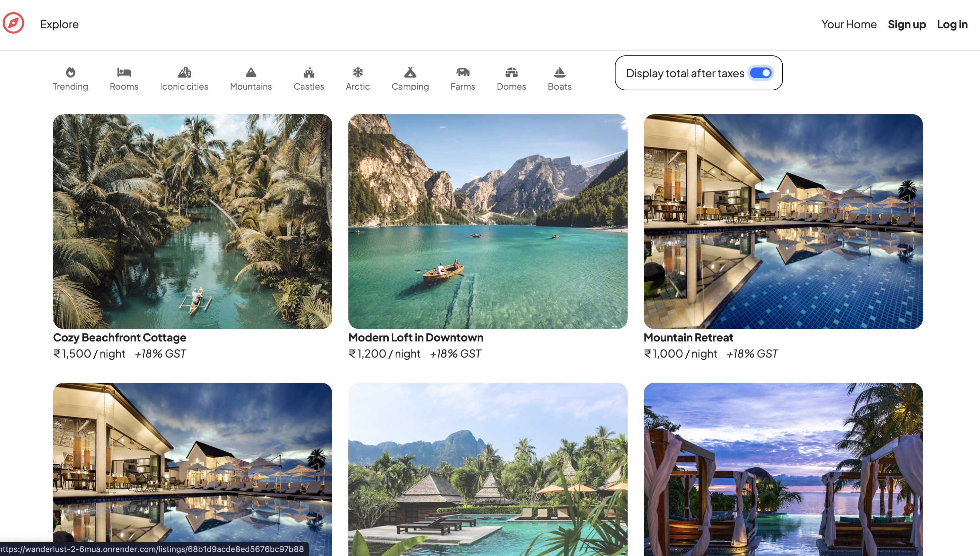The image size is (980, 556).
Task: Choose the Iconic cities icon
Action: pos(184,72)
